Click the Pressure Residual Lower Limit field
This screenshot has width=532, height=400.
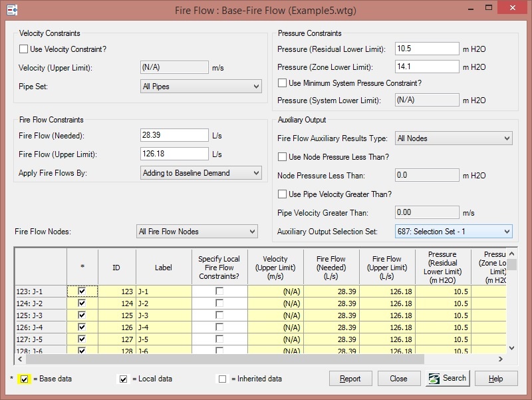[426, 48]
